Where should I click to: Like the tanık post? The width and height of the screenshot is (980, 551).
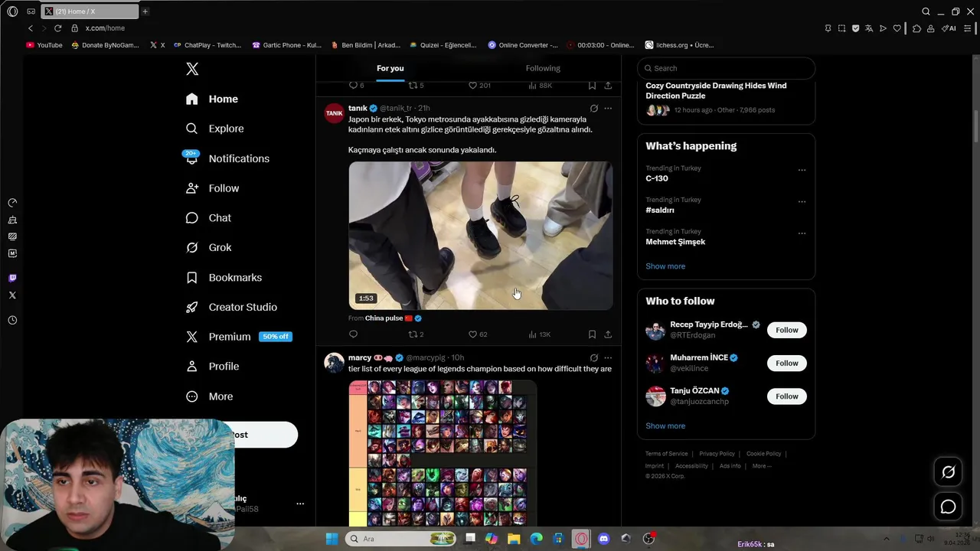[x=478, y=334]
